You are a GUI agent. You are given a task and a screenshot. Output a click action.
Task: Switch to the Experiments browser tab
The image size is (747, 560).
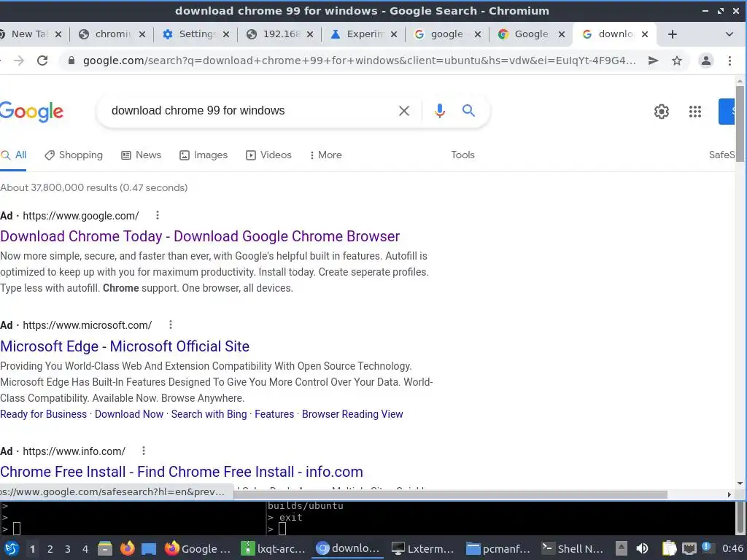[362, 34]
